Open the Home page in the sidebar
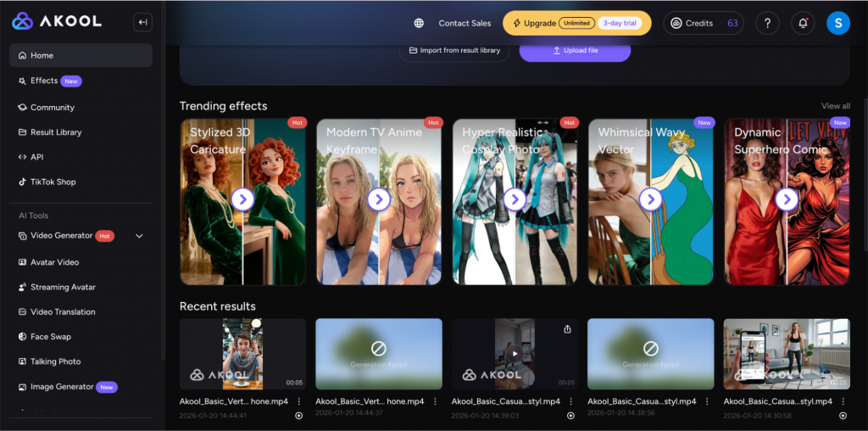The height and width of the screenshot is (431, 868). [81, 55]
